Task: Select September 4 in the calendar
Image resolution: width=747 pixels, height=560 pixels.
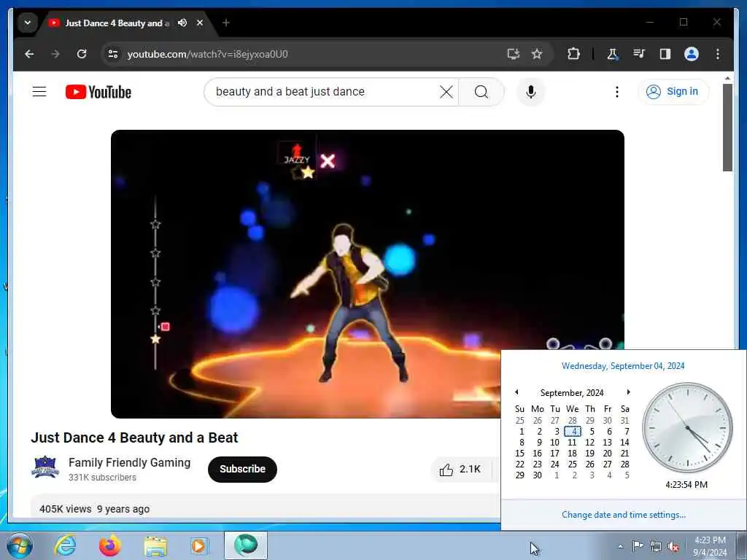Action: click(573, 432)
